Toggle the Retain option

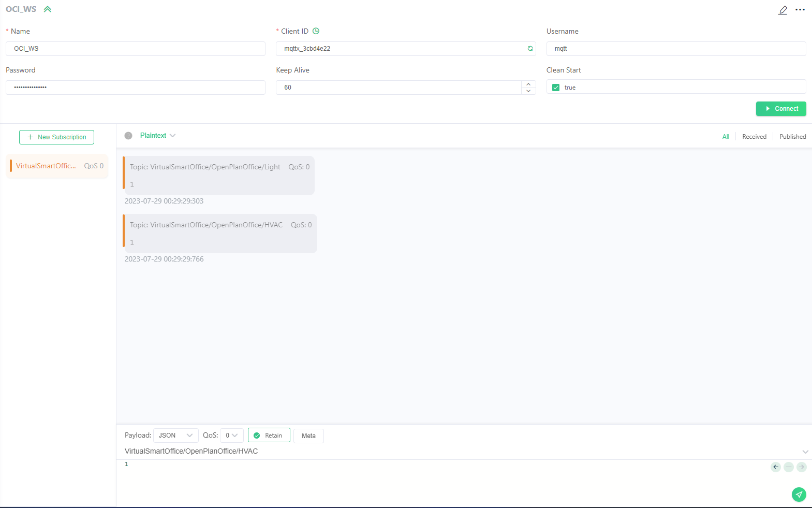[x=269, y=436]
